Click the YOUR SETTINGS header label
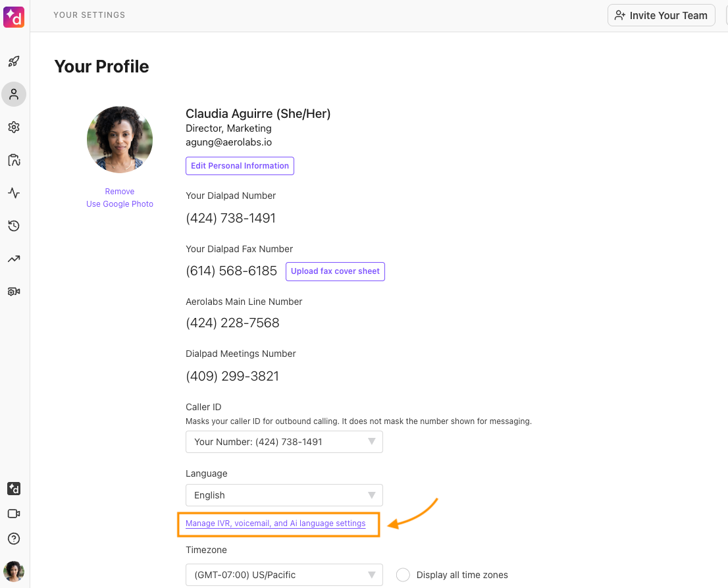Image resolution: width=728 pixels, height=588 pixels. tap(89, 15)
